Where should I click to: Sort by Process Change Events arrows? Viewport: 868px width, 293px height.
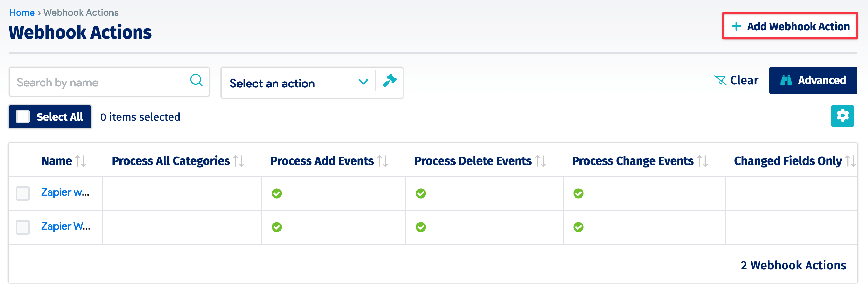(703, 161)
